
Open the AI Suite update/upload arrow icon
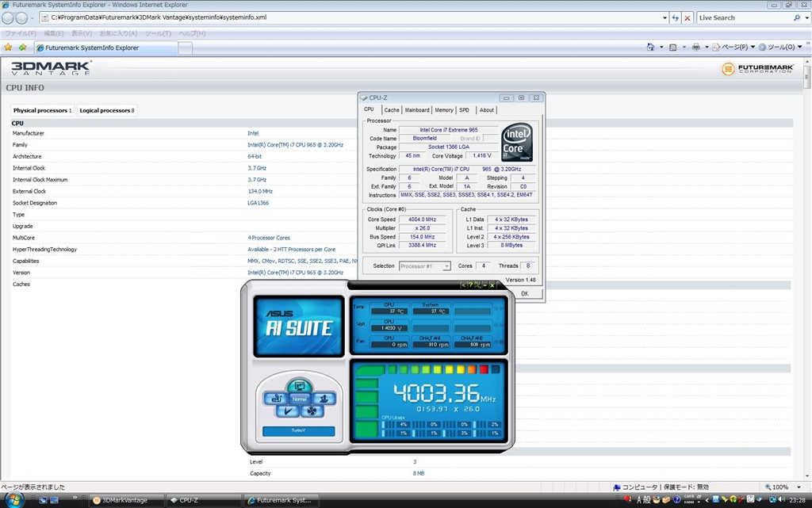click(324, 399)
